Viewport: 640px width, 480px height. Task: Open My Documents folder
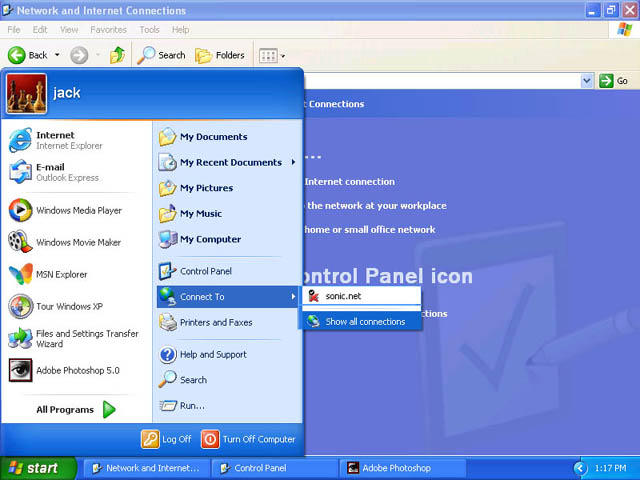[203, 137]
